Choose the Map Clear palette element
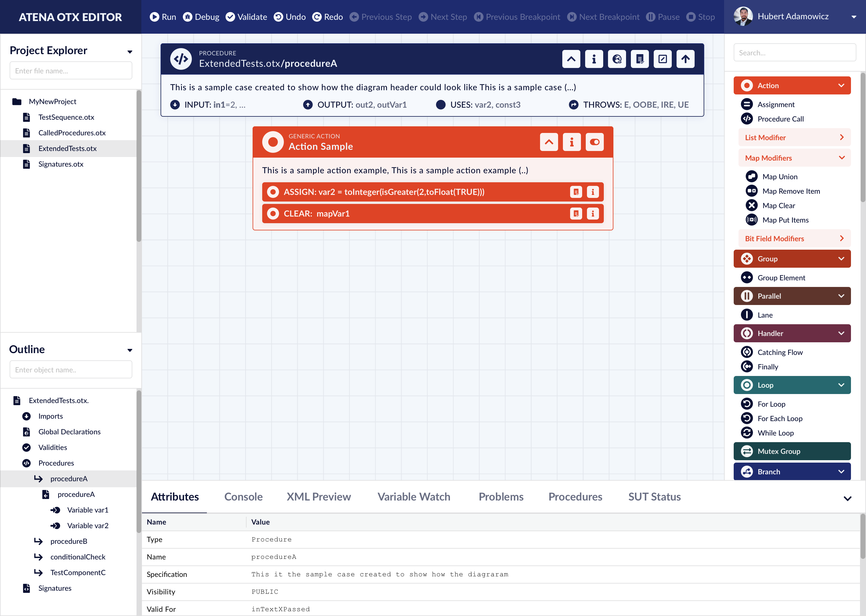Image resolution: width=866 pixels, height=616 pixels. (x=770, y=205)
